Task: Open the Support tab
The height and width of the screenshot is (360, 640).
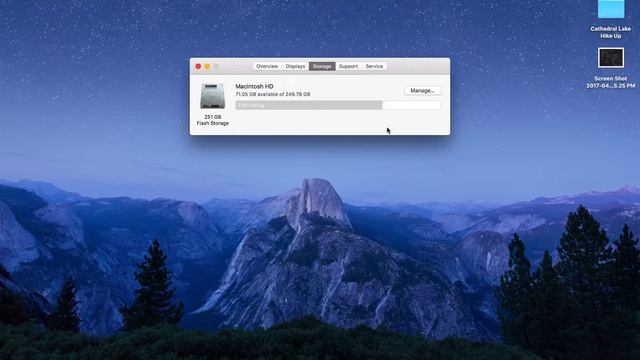Action: click(348, 66)
